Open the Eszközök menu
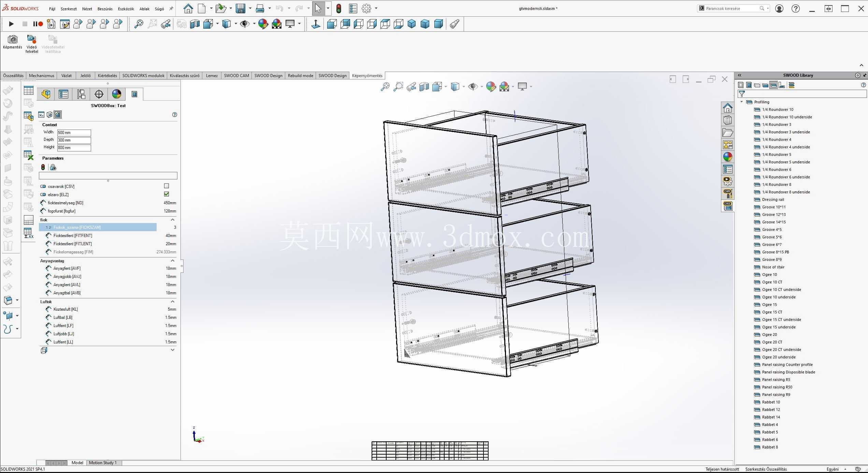Image resolution: width=868 pixels, height=473 pixels. click(x=126, y=9)
